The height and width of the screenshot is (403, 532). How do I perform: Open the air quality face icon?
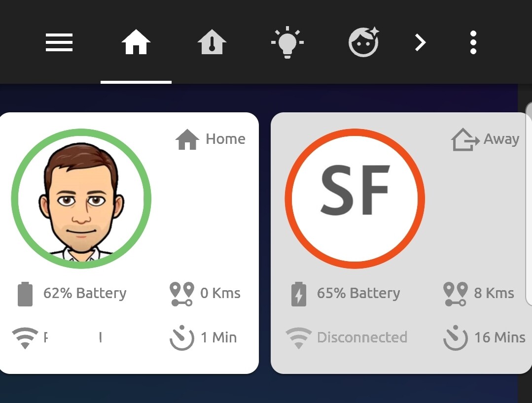[x=363, y=42]
